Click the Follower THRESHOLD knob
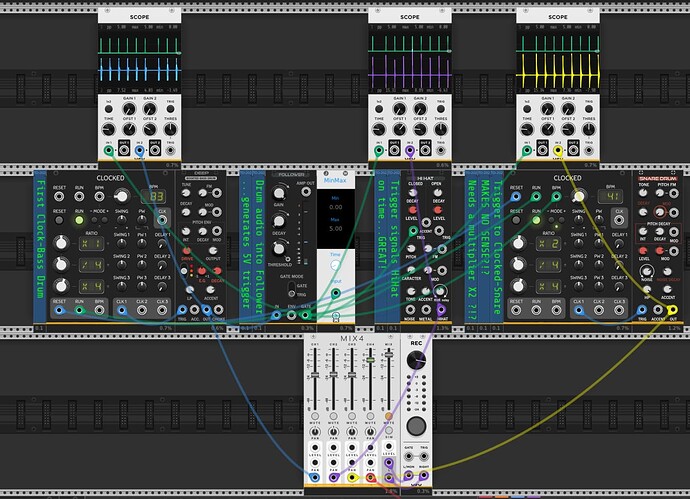The image size is (690, 499). [x=279, y=249]
